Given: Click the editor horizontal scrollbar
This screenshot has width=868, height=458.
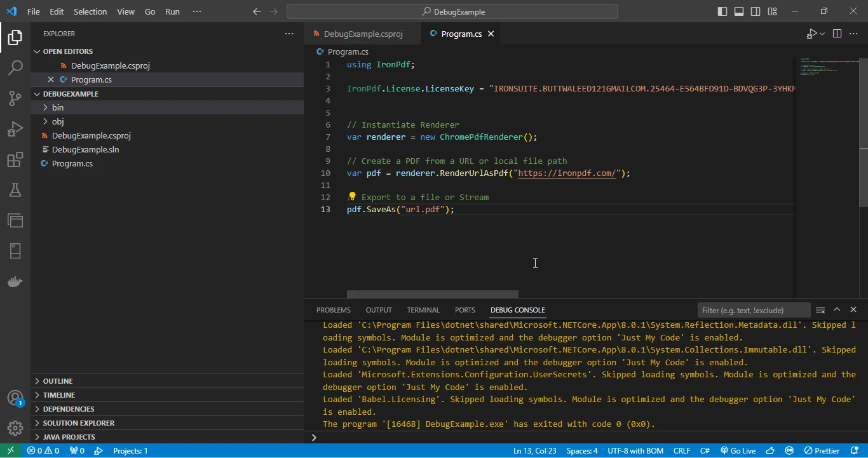Looking at the screenshot, I should pyautogui.click(x=433, y=294).
